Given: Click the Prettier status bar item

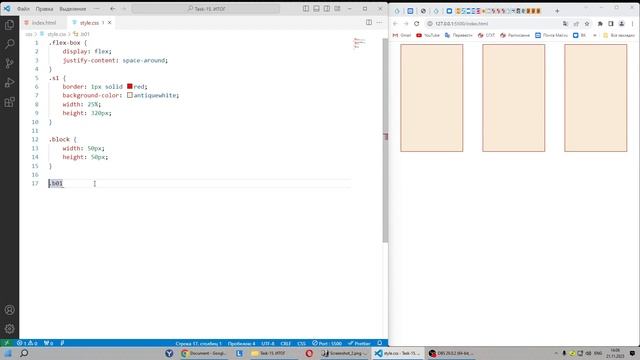Looking at the screenshot, I should [x=359, y=344].
